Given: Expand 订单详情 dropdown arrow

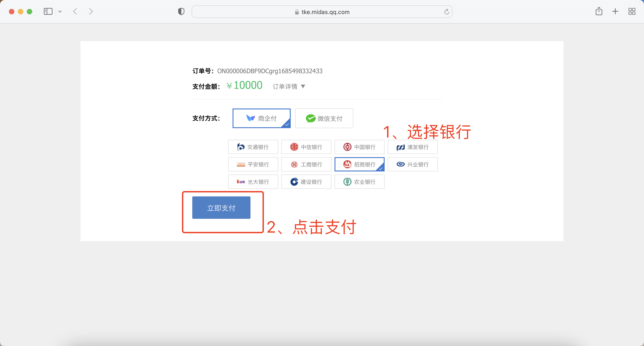Looking at the screenshot, I should tap(303, 86).
